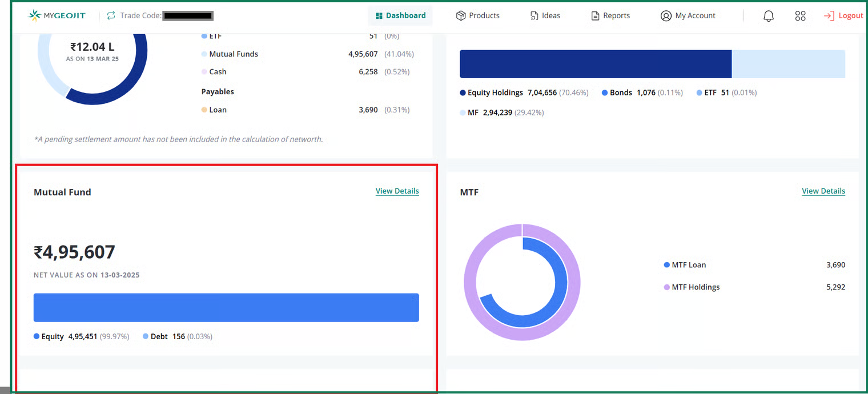Click the dark blue Equity Holdings bar segment

pos(595,64)
